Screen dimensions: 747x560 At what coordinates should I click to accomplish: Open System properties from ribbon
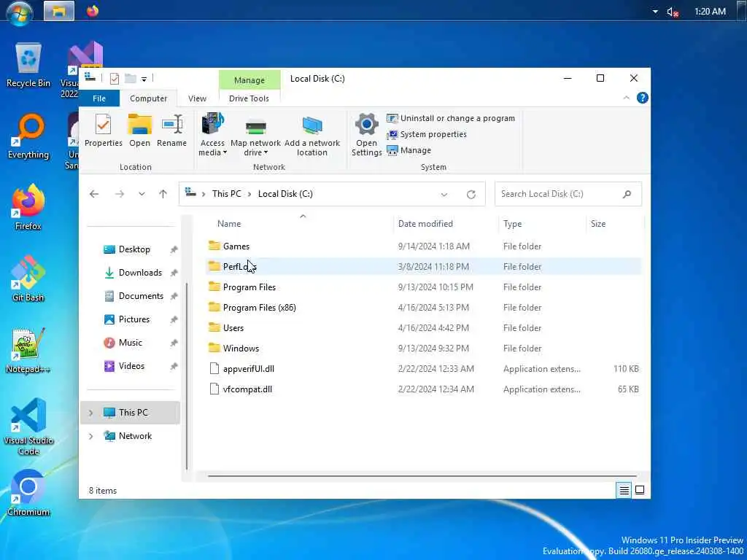coord(427,134)
